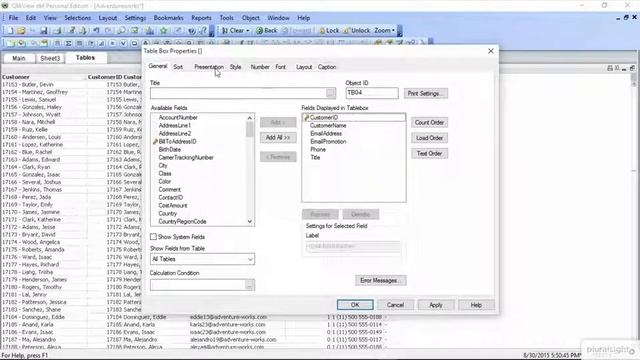
Task: Click the Cancel button in the dialog
Action: point(395,305)
